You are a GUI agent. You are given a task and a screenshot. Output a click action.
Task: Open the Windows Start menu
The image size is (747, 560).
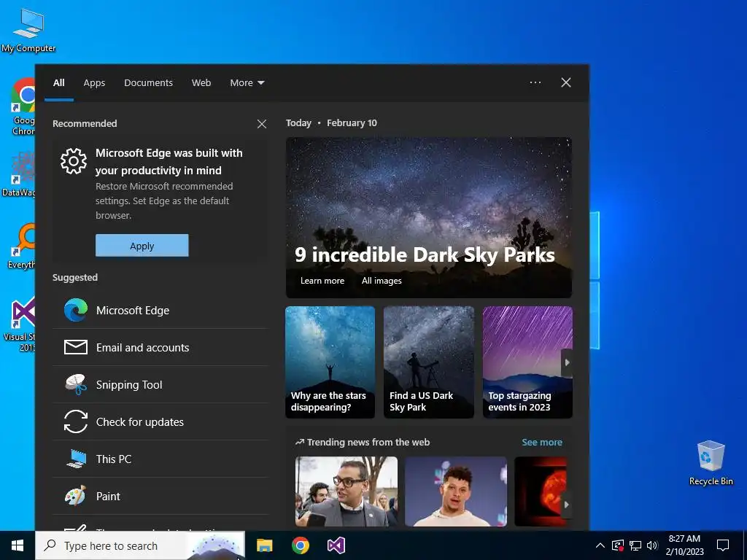click(18, 545)
